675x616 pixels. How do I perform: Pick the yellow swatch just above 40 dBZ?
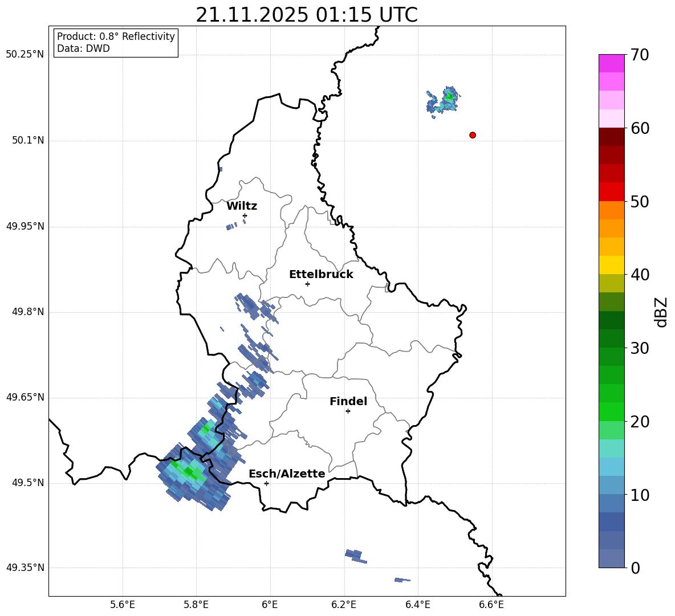(611, 265)
